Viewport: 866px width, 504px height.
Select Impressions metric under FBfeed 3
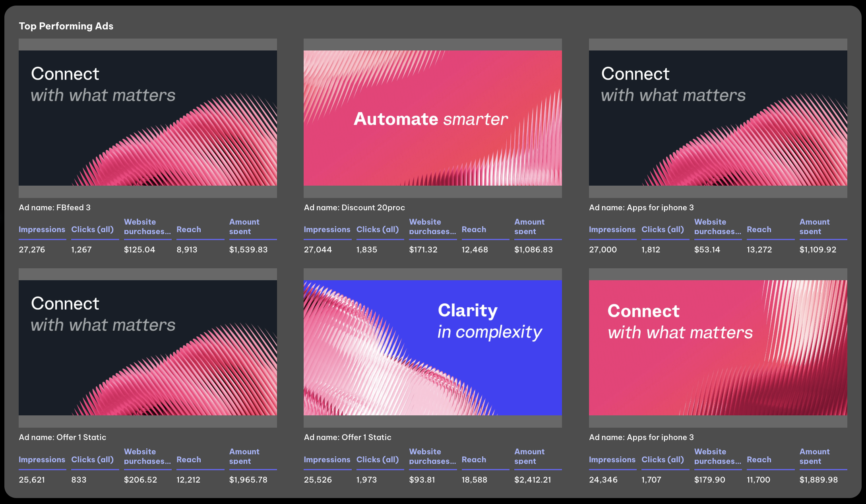point(42,229)
